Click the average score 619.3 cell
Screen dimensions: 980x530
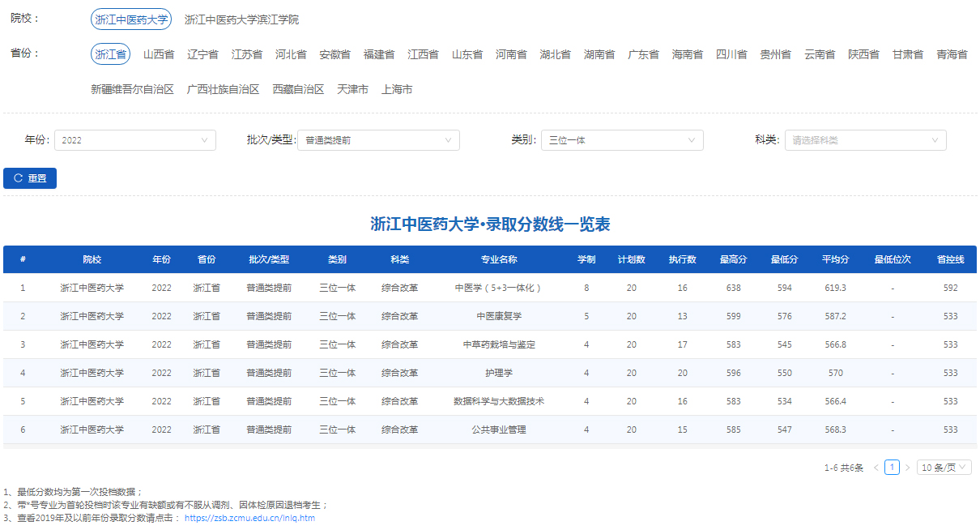836,288
